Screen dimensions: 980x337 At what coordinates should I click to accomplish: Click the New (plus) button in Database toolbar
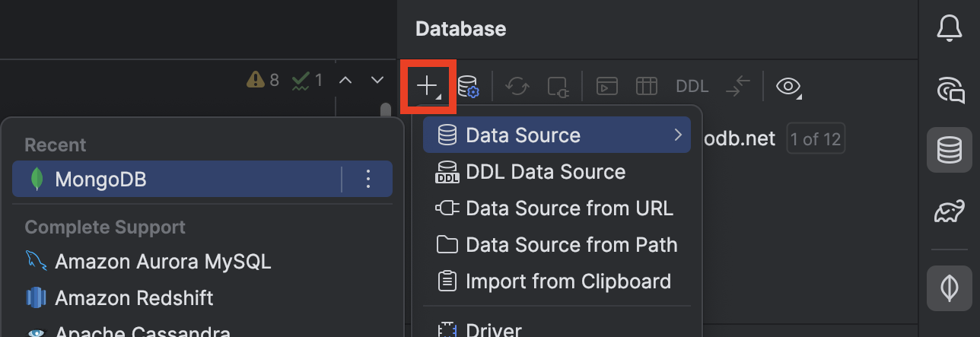(x=428, y=86)
